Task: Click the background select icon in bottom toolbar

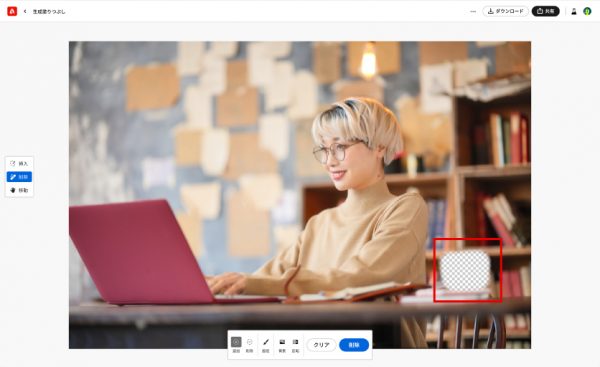Action: coord(282,344)
